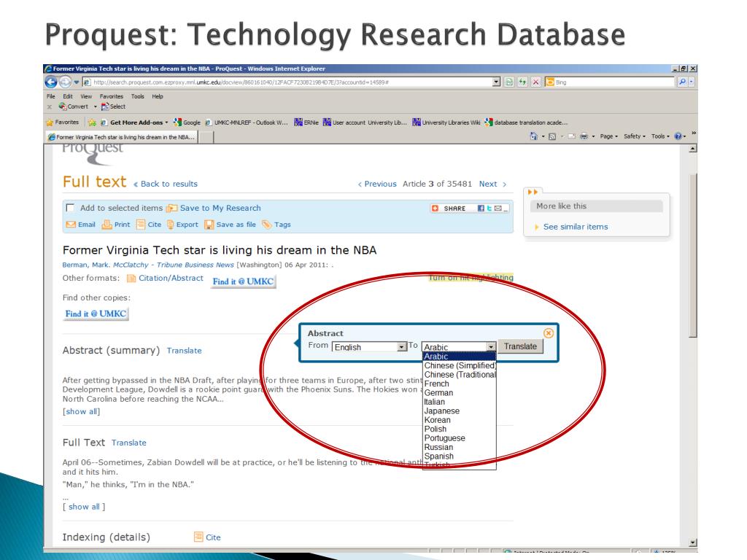The height and width of the screenshot is (560, 747).
Task: Select Chinese (Simplified) in the language list
Action: (460, 366)
